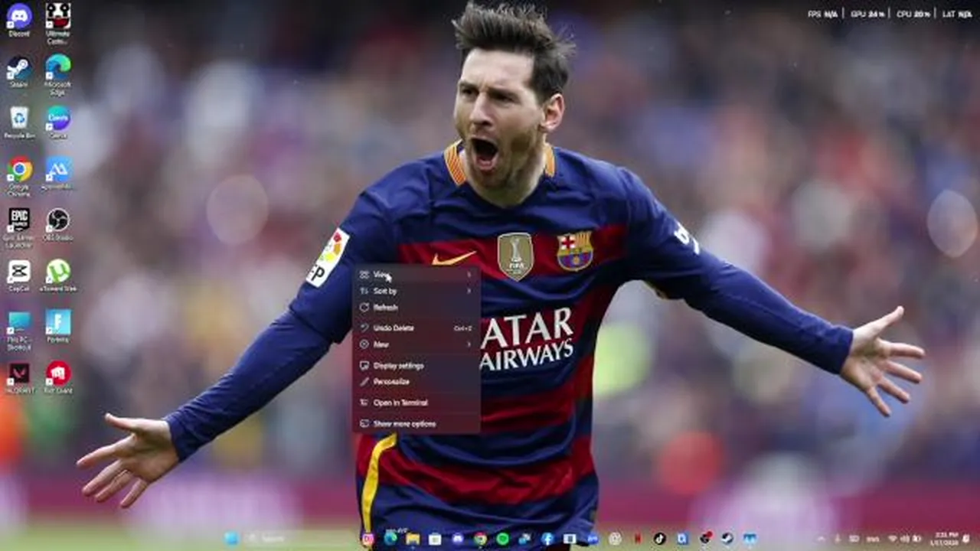The width and height of the screenshot is (980, 551).
Task: Select the This PC shortcut icon
Action: click(x=19, y=329)
